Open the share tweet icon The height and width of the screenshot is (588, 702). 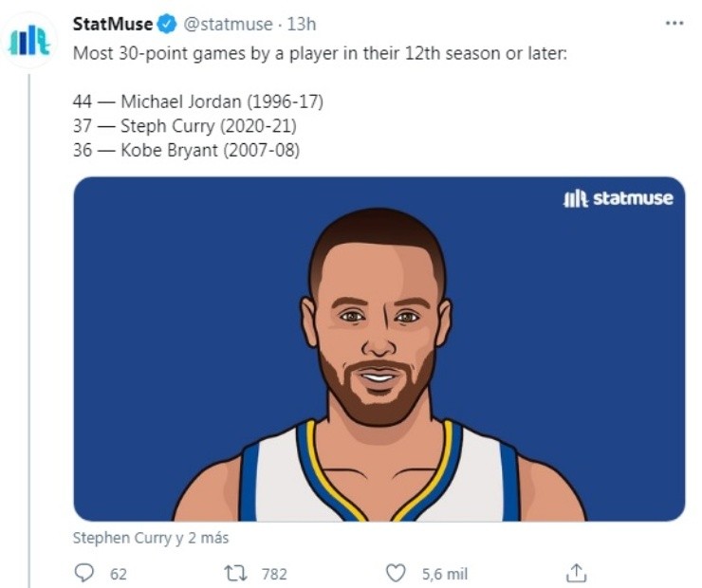[576, 573]
